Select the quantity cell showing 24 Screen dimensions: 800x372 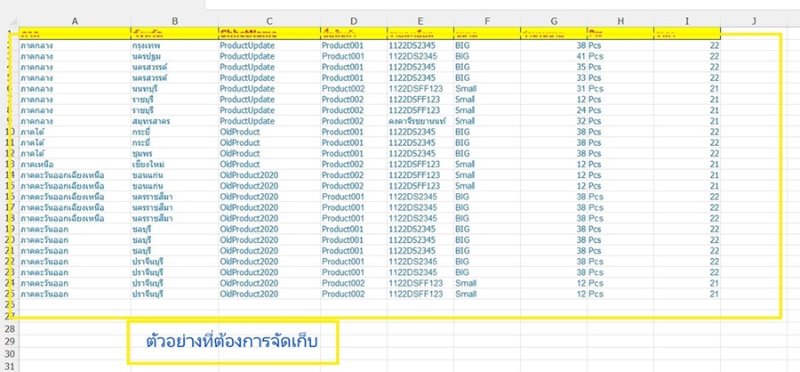click(x=554, y=110)
